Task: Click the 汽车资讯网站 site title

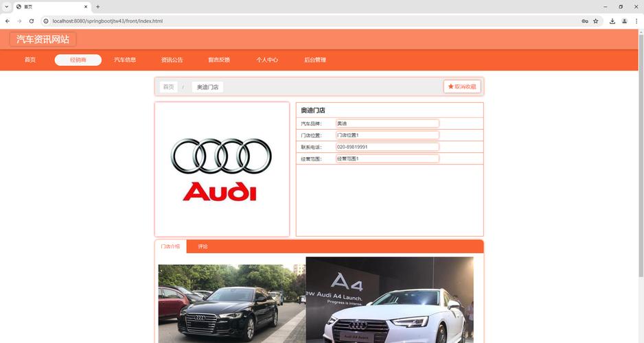Action: click(x=43, y=39)
